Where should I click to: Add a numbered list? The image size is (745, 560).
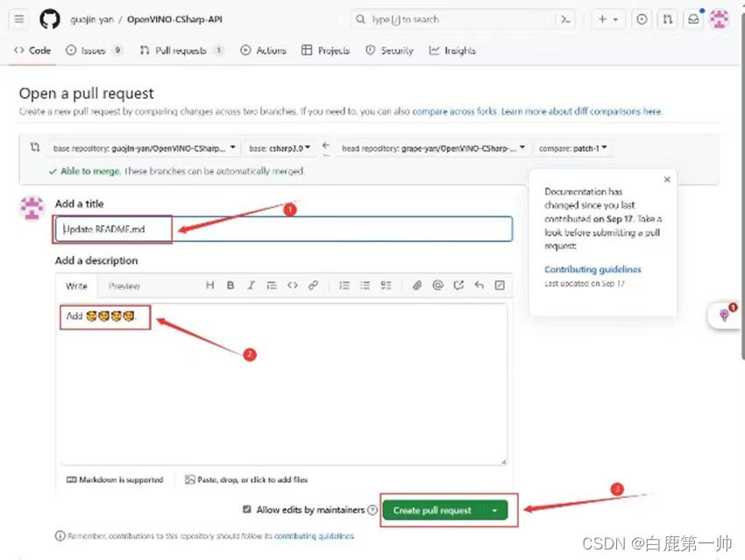(x=344, y=286)
